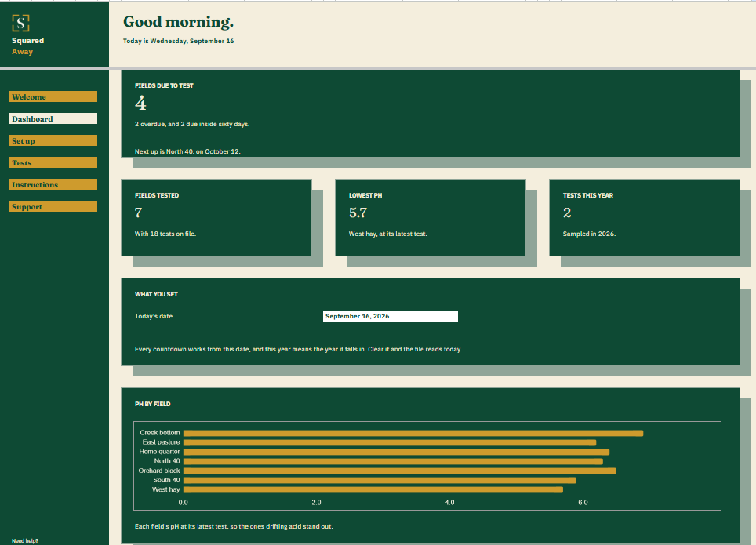The image size is (756, 545).
Task: Select the TESTS THIS YEAR label
Action: pos(588,195)
